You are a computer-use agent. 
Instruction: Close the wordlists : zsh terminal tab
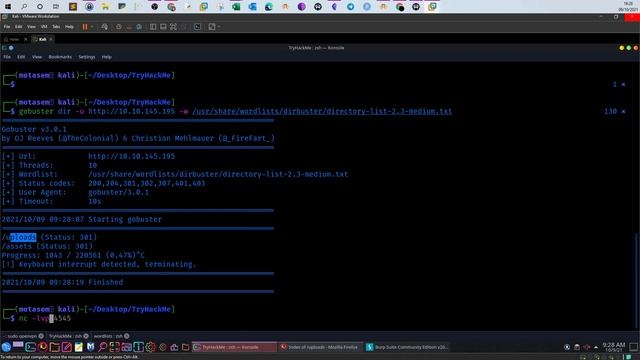127,336
